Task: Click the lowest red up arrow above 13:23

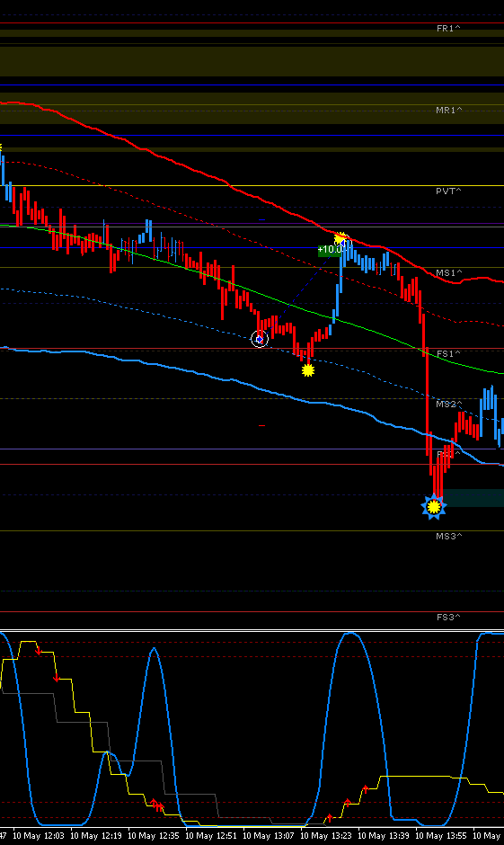Action: coord(330,818)
